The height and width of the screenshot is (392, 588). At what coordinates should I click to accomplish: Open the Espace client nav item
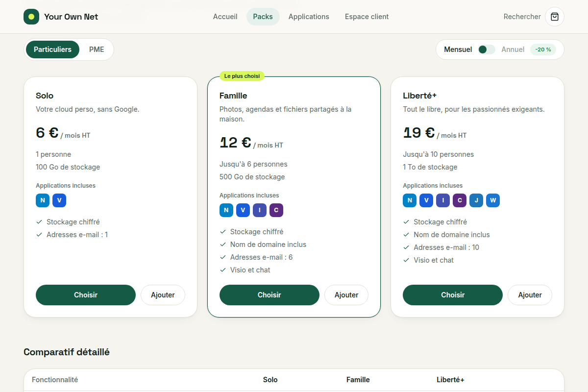[x=367, y=17]
